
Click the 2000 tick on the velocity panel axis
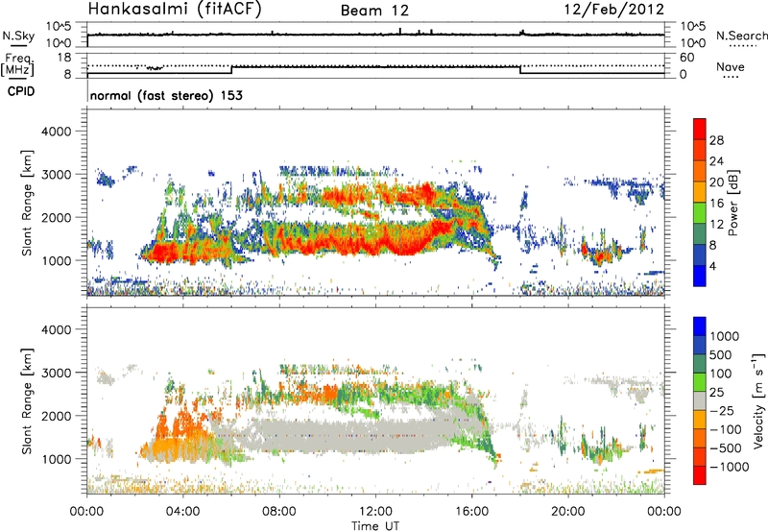coord(56,416)
